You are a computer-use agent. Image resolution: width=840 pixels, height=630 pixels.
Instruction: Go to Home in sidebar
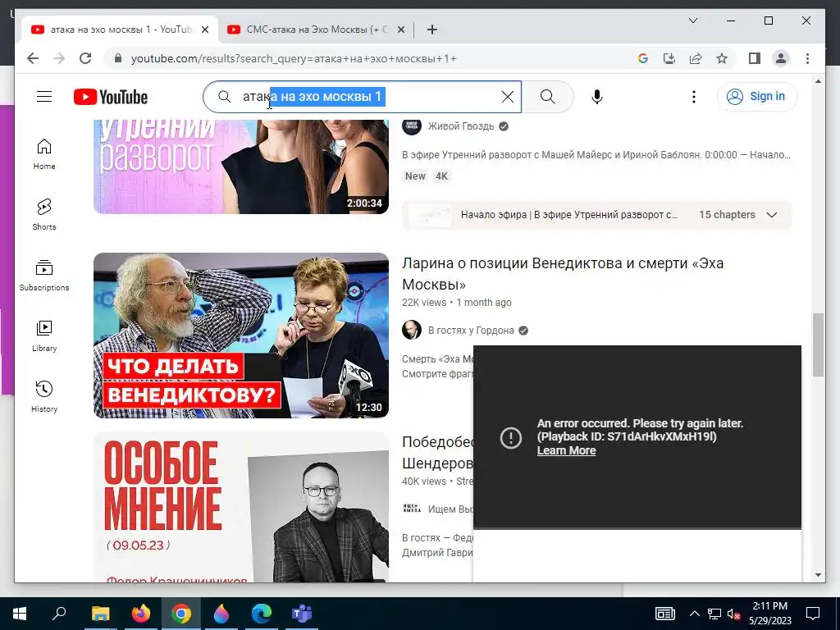point(44,154)
